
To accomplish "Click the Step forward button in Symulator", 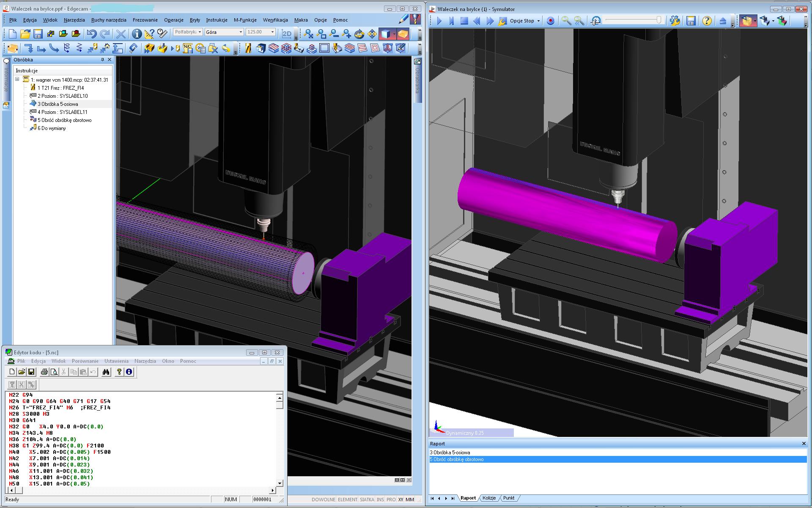I will click(452, 20).
